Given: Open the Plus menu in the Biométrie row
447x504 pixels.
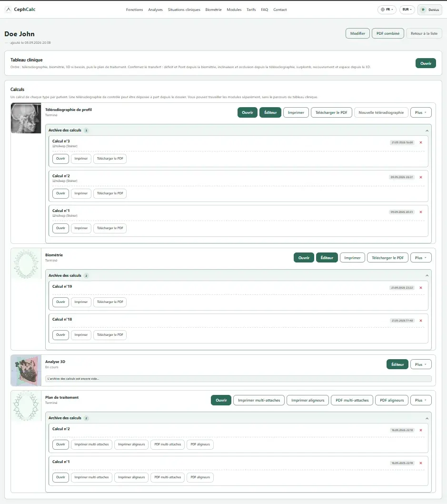Looking at the screenshot, I should click(421, 258).
